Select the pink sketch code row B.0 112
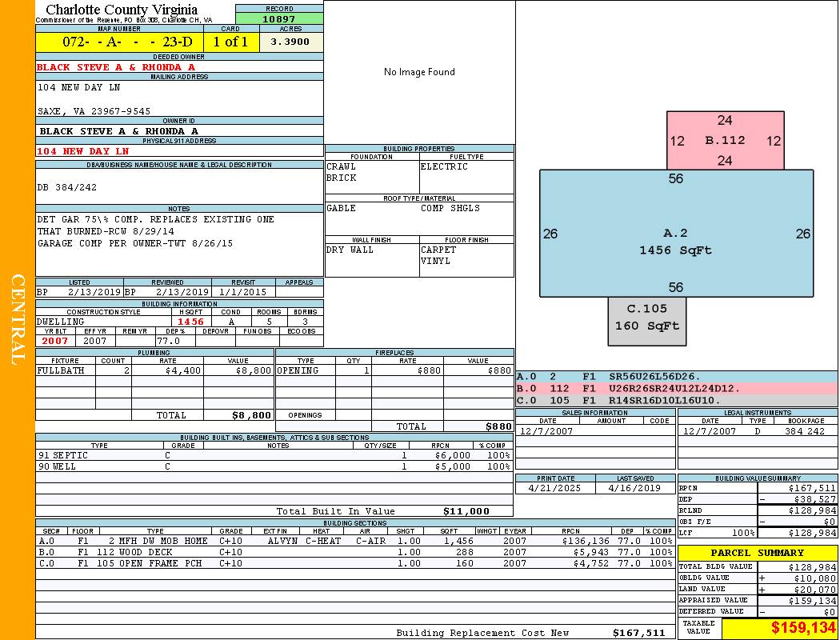Image resolution: width=840 pixels, height=640 pixels. 677,388
